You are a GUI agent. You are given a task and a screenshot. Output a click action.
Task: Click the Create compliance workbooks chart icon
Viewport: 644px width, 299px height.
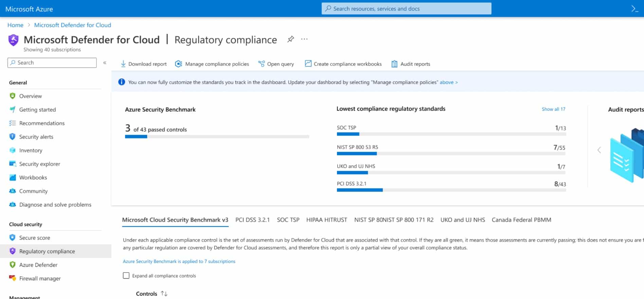tap(308, 63)
